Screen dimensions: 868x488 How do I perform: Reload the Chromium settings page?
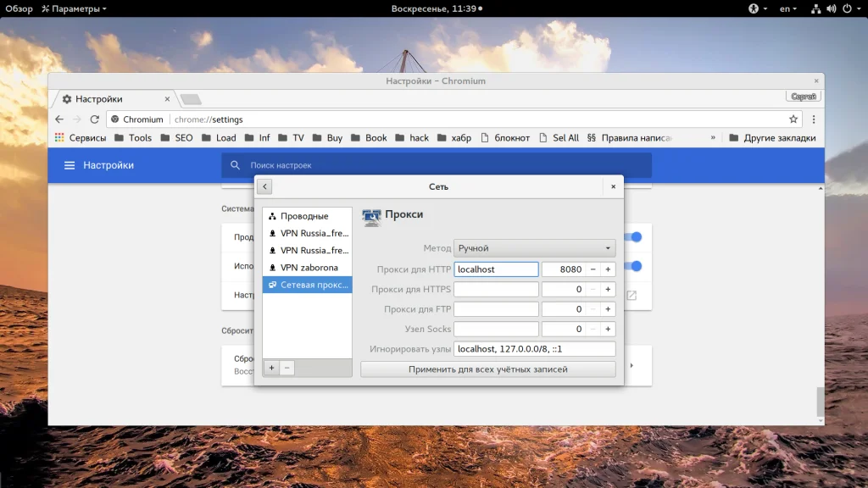pyautogui.click(x=95, y=119)
